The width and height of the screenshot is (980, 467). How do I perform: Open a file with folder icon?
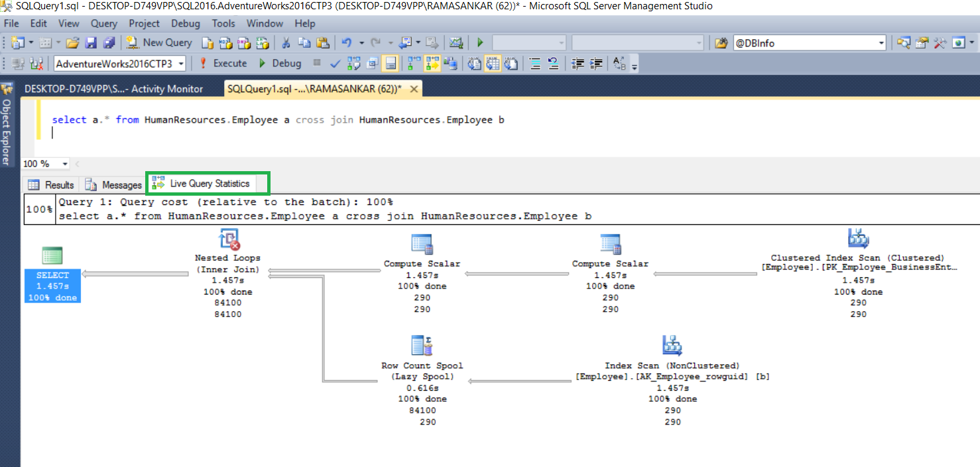[x=73, y=42]
